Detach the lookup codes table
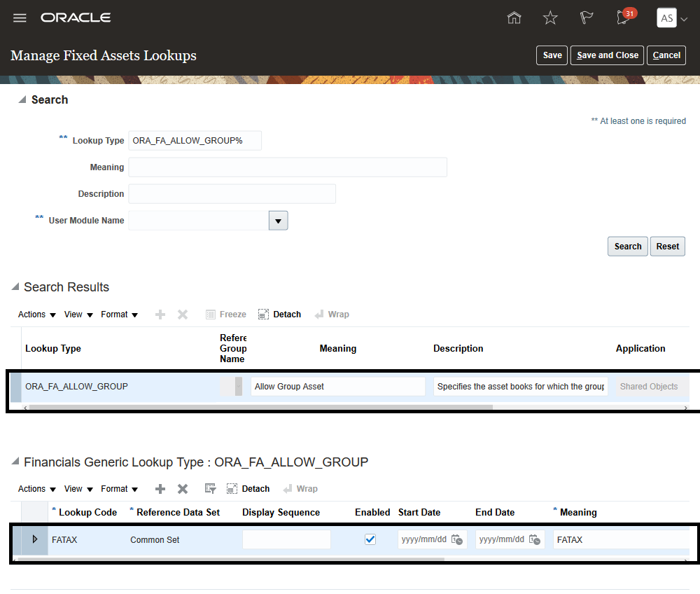The width and height of the screenshot is (700, 594). click(x=248, y=489)
